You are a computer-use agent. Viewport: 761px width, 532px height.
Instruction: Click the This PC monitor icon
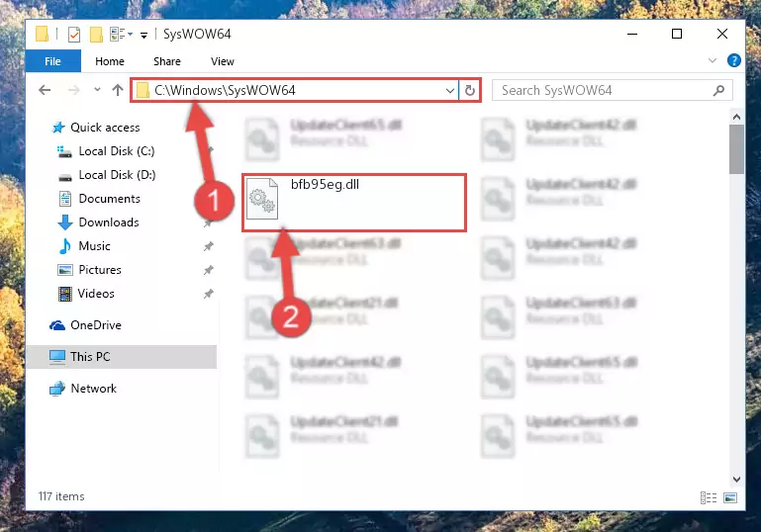click(56, 357)
